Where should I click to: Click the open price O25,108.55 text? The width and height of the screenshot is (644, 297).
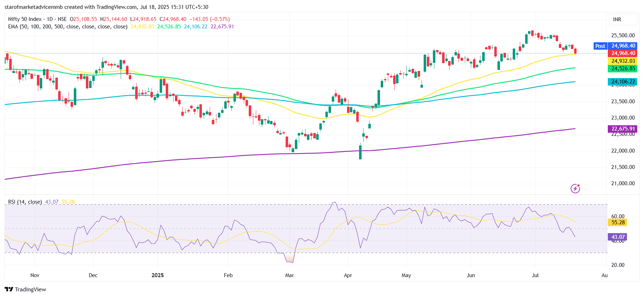tap(83, 19)
